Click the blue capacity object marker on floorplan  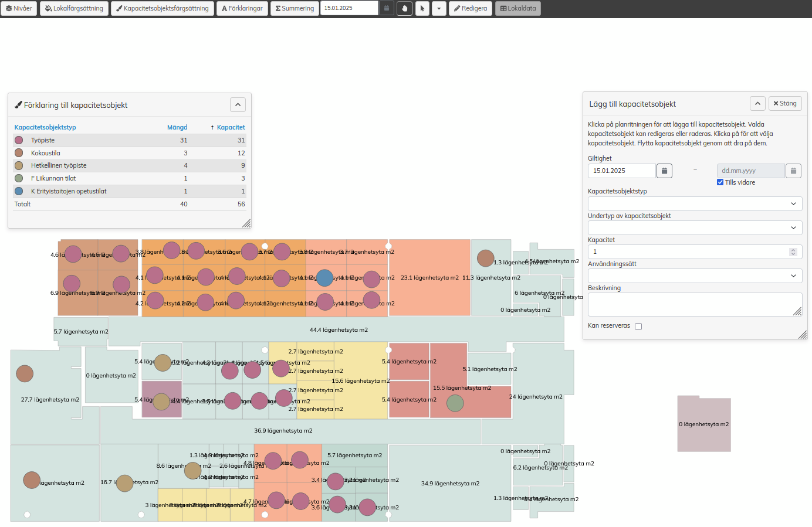[x=324, y=278]
